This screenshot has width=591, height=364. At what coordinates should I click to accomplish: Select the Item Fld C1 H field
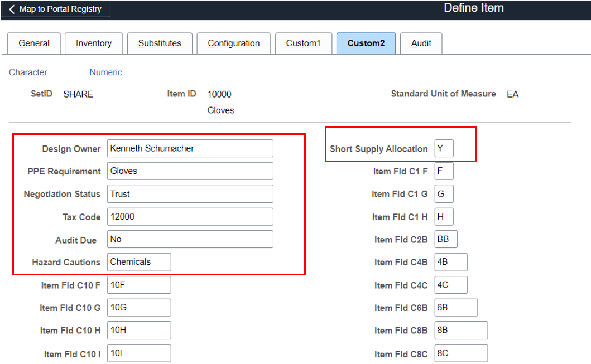444,217
